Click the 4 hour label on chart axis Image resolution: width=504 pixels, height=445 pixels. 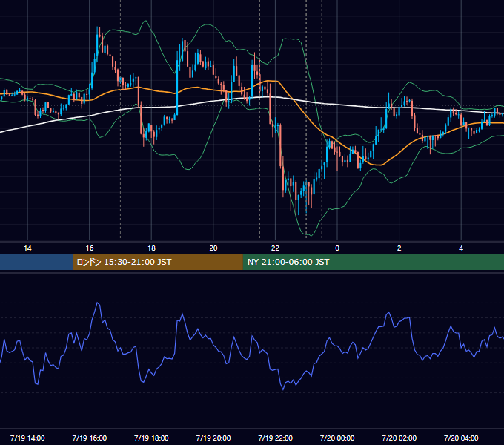[x=461, y=248]
